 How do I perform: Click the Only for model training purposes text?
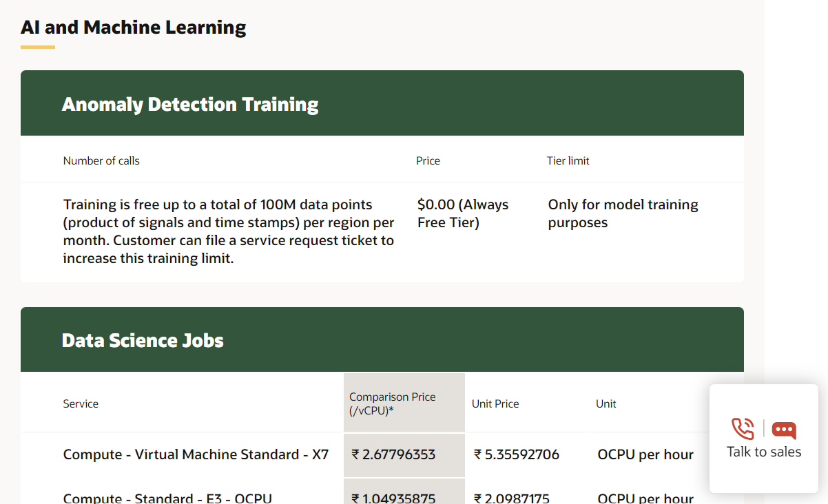point(623,213)
